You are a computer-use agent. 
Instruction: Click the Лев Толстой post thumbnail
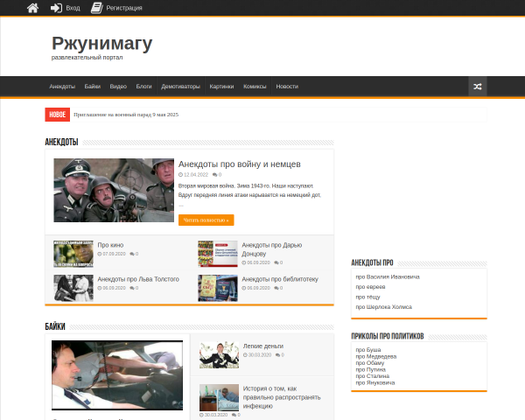coord(73,288)
